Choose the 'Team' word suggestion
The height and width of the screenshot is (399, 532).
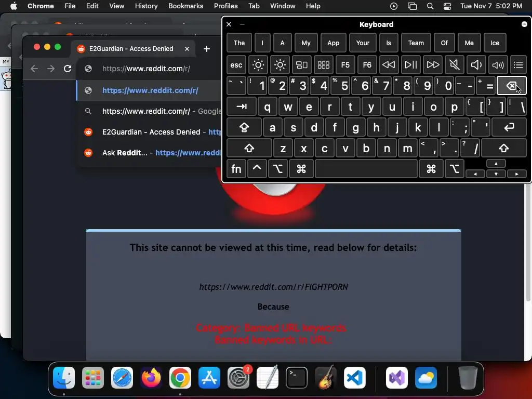(x=416, y=43)
